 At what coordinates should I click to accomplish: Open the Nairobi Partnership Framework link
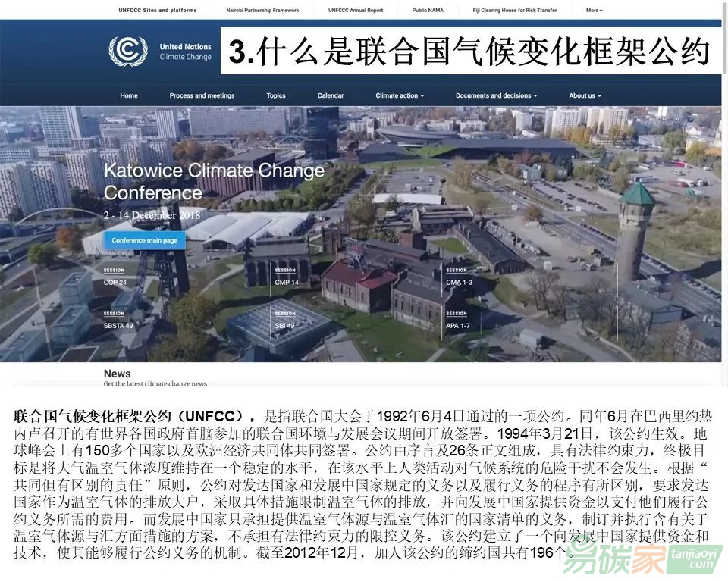[x=262, y=11]
